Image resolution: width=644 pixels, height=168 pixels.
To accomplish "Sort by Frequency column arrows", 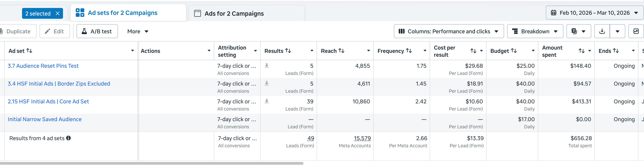I will coord(409,51).
